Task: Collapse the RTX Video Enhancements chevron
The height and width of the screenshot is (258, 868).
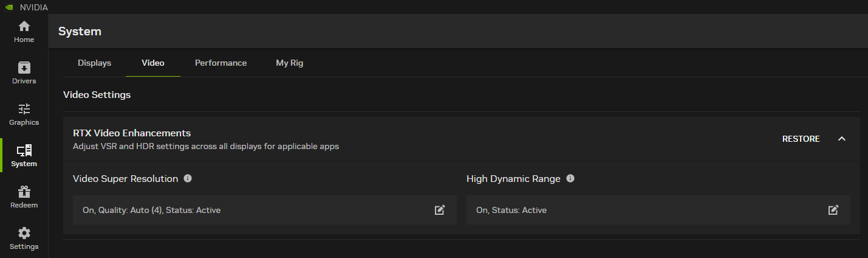Action: coord(842,139)
